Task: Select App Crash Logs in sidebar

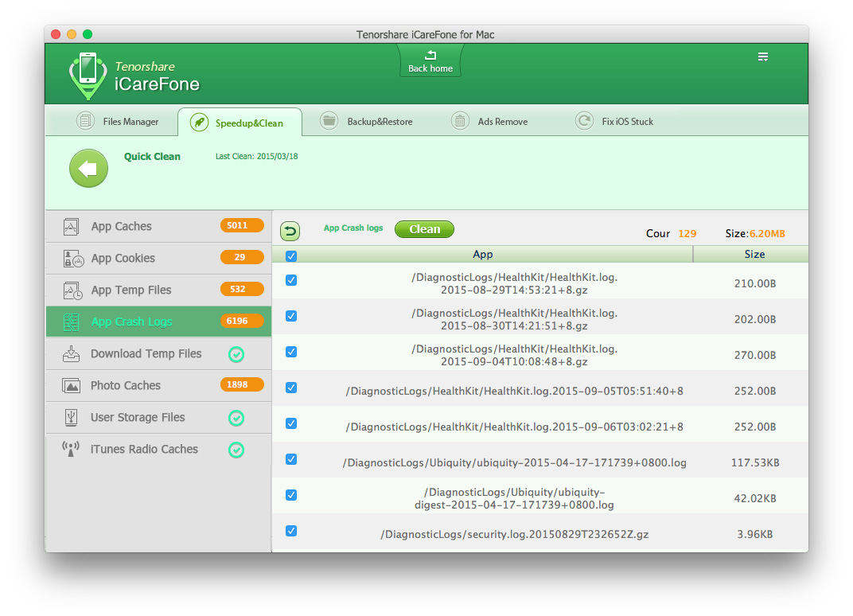Action: (x=158, y=322)
